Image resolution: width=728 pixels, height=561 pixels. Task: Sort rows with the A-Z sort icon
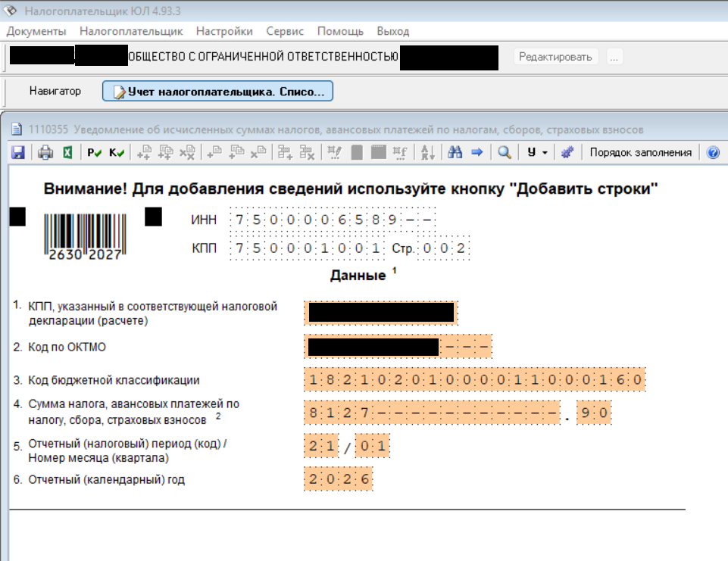click(x=427, y=152)
